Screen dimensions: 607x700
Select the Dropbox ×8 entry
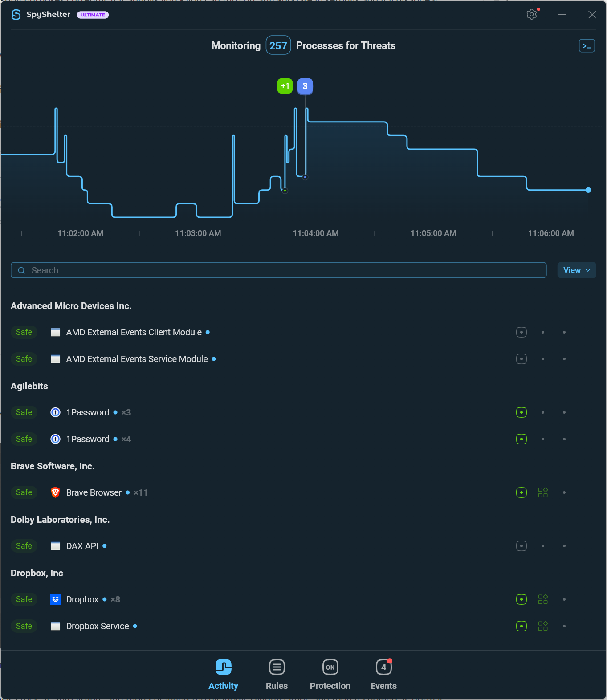point(303,599)
